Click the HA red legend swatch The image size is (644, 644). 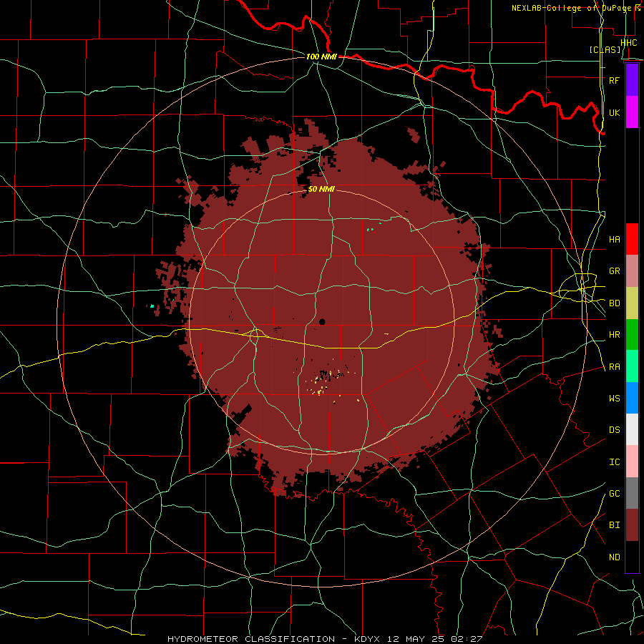point(632,239)
